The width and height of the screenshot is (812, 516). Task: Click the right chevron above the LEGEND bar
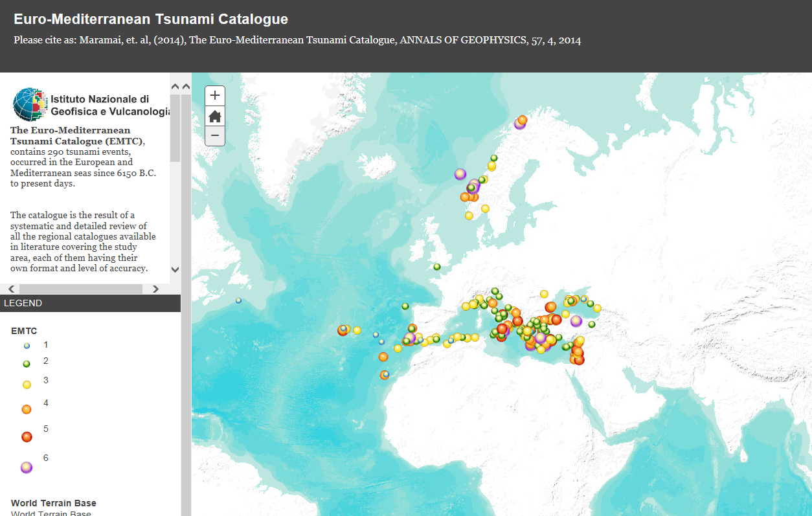pyautogui.click(x=155, y=289)
